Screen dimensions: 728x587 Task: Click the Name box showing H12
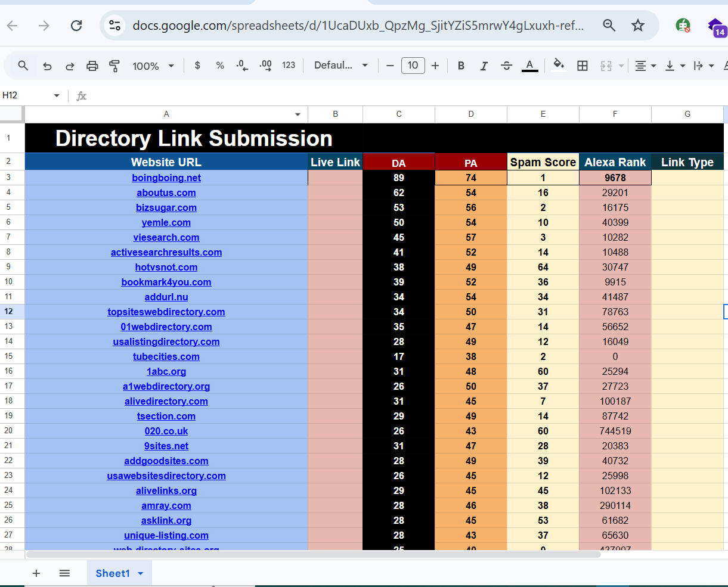[27, 95]
